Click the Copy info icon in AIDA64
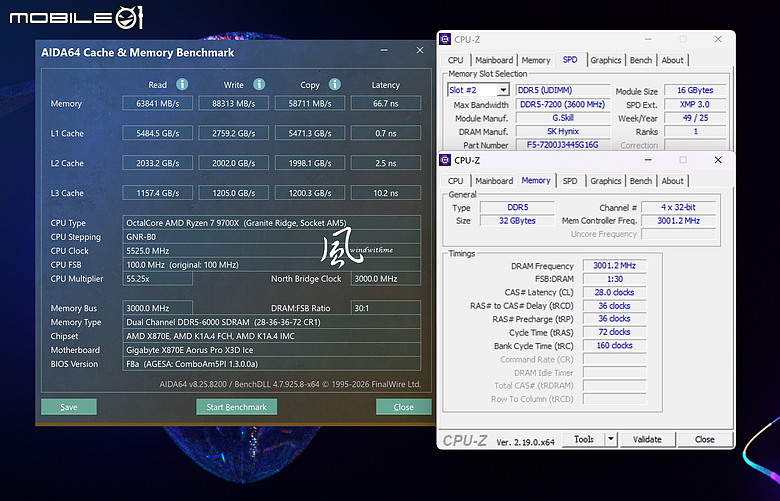Image resolution: width=780 pixels, height=501 pixels. 335,84
